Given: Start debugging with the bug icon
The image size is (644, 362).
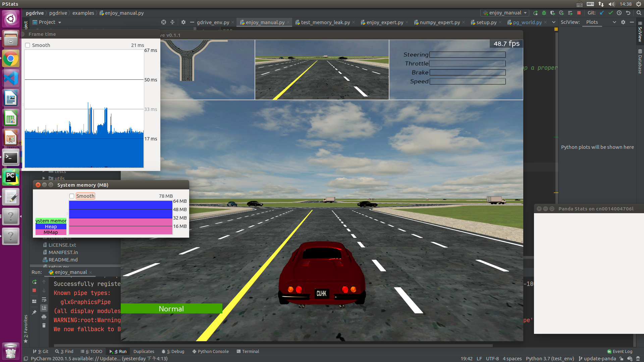Looking at the screenshot, I should tap(544, 13).
